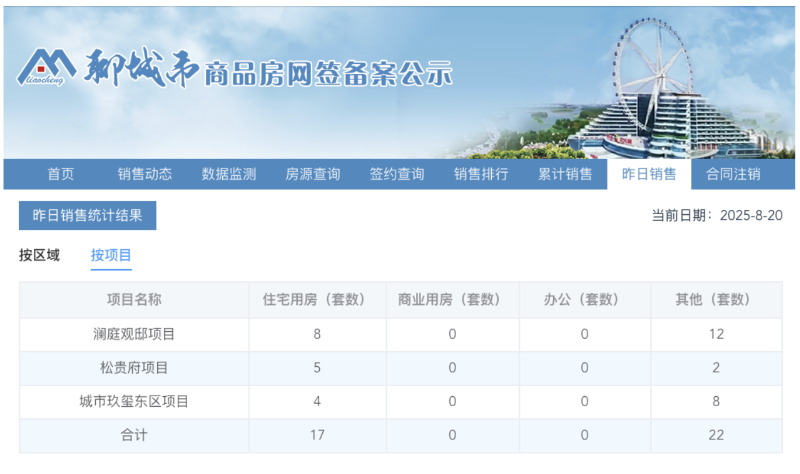Click residential value 4 for 城市玖玺东区项目

[x=317, y=402]
